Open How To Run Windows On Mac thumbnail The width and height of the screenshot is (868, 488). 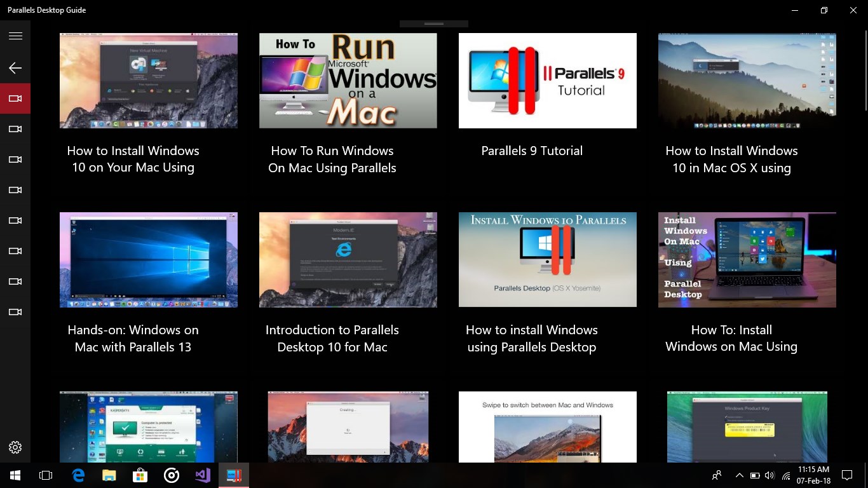(x=348, y=80)
